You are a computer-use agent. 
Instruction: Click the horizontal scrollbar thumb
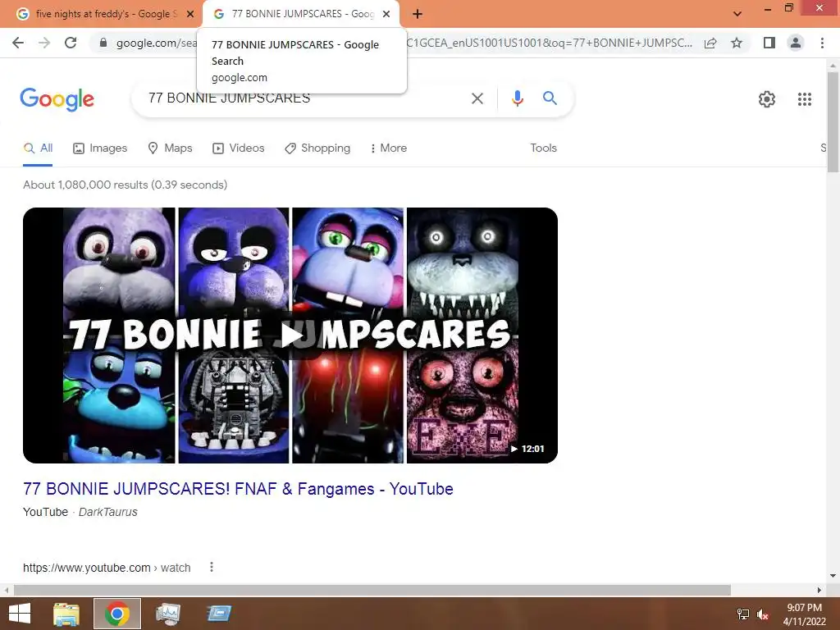tap(372, 590)
